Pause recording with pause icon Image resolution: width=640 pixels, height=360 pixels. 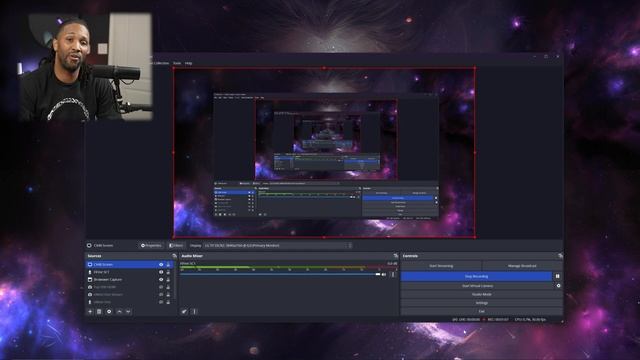coord(558,276)
